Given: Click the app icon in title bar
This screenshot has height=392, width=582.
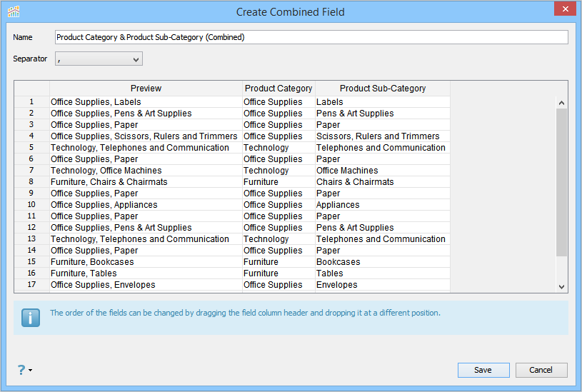Looking at the screenshot, I should click(14, 11).
